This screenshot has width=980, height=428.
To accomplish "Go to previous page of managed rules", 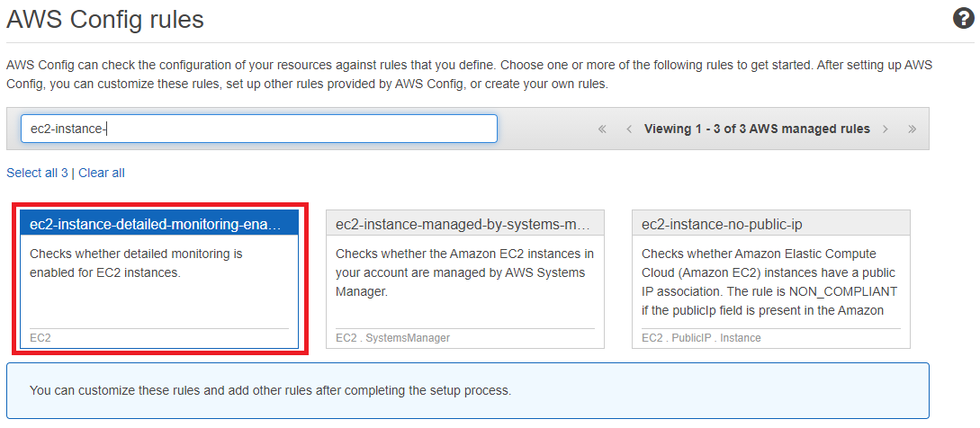I will [629, 129].
